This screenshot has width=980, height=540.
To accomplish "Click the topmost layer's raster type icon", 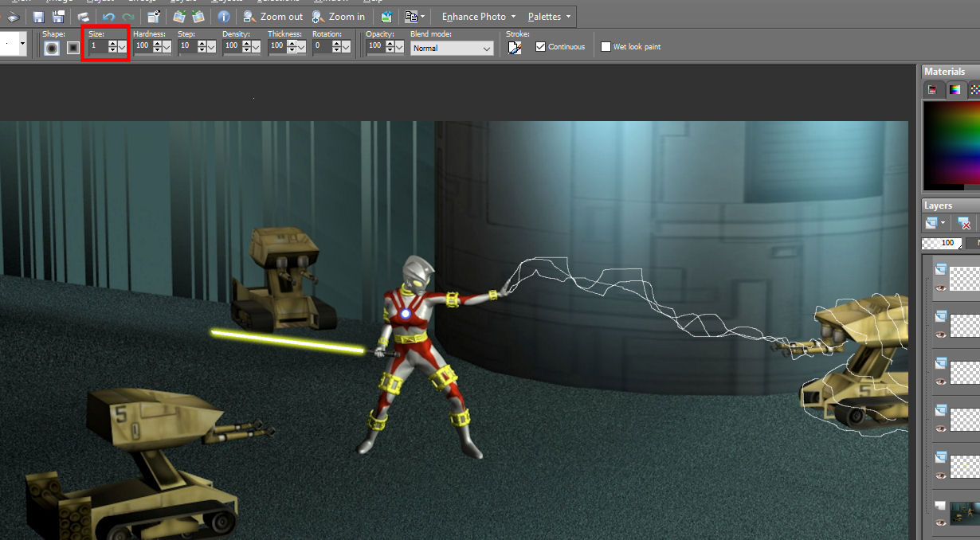I will pos(940,269).
